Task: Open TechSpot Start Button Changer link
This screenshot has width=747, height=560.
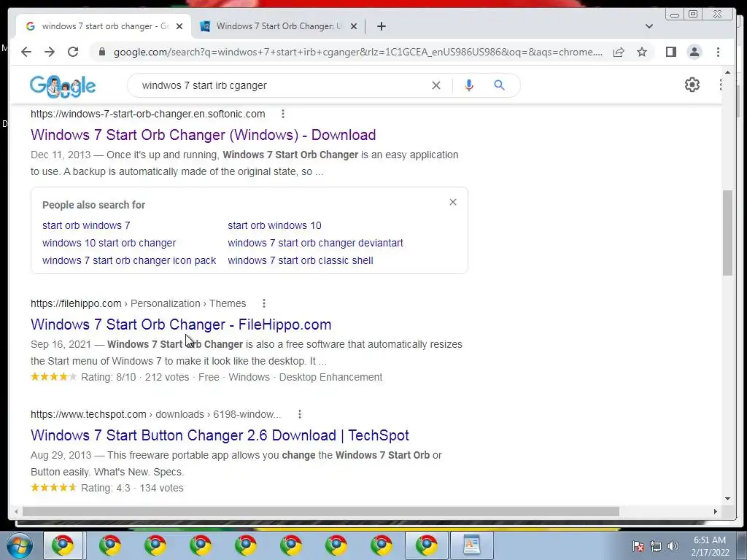Action: (x=220, y=435)
